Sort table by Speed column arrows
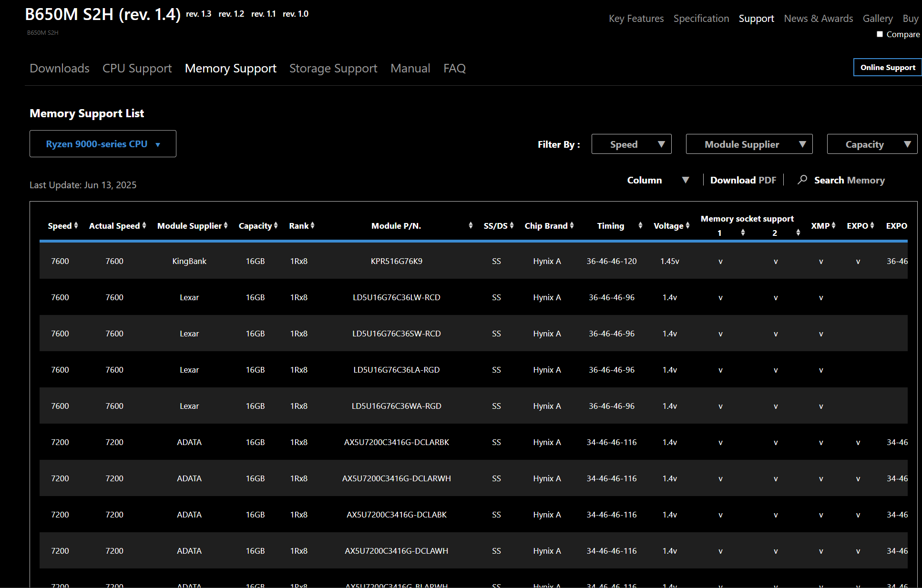922x588 pixels. (x=76, y=226)
